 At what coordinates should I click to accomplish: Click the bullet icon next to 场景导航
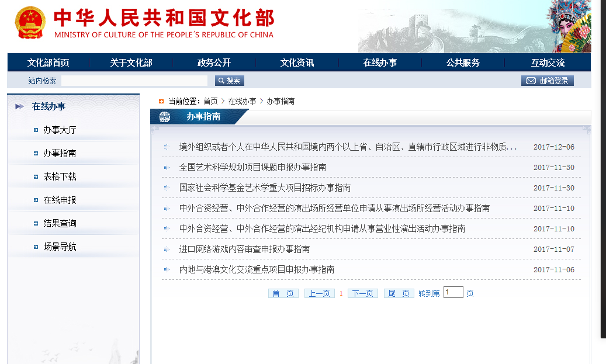(36, 247)
